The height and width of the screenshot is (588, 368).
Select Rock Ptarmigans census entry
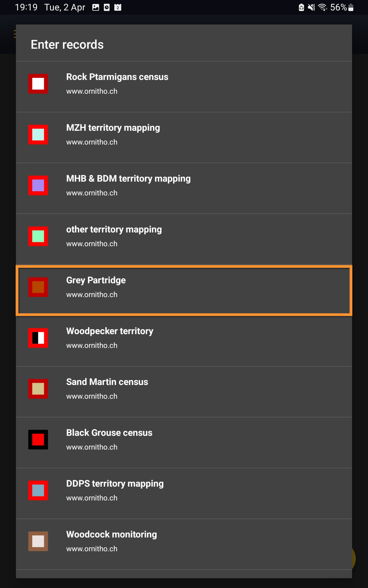[x=184, y=84]
